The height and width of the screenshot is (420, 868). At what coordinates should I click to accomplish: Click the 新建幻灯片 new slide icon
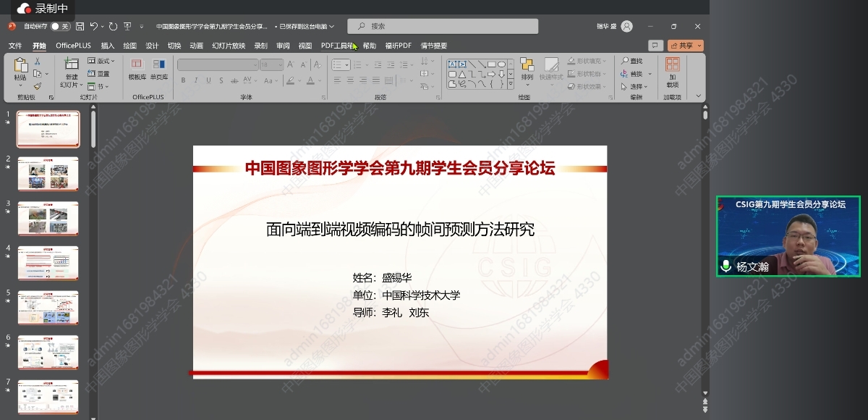71,65
